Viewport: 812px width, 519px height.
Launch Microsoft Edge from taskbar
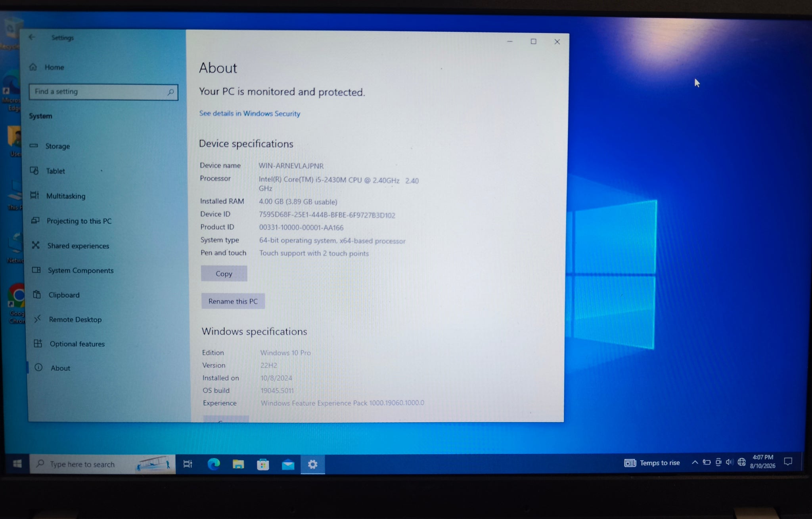point(214,464)
